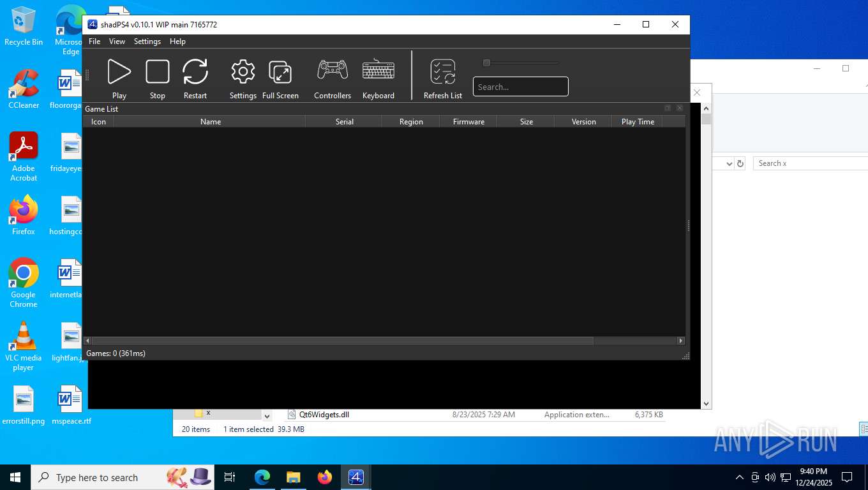Click the Icon column header
The image size is (868, 490).
(x=99, y=122)
